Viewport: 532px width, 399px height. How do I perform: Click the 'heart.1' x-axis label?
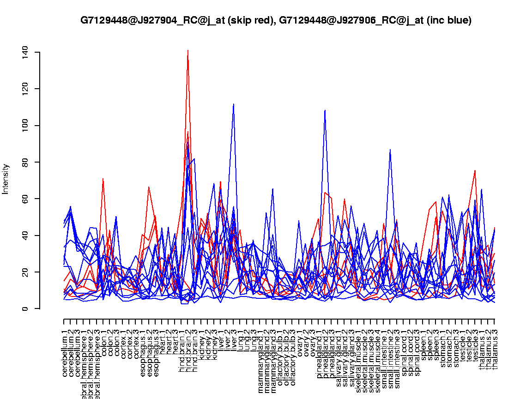coord(162,344)
